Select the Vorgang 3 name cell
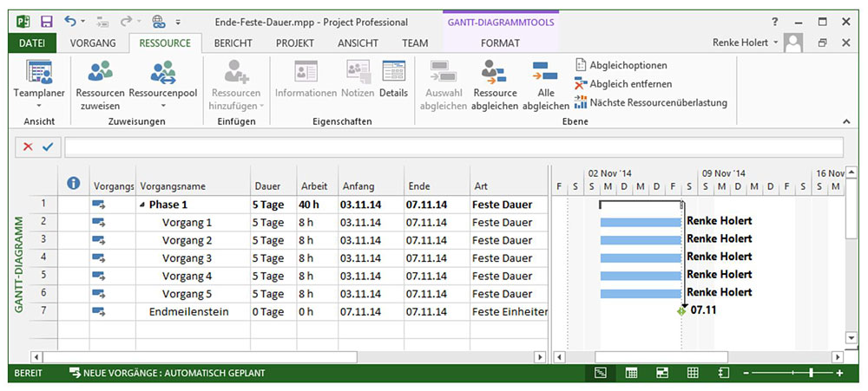This screenshot has width=868, height=391. pyautogui.click(x=193, y=258)
